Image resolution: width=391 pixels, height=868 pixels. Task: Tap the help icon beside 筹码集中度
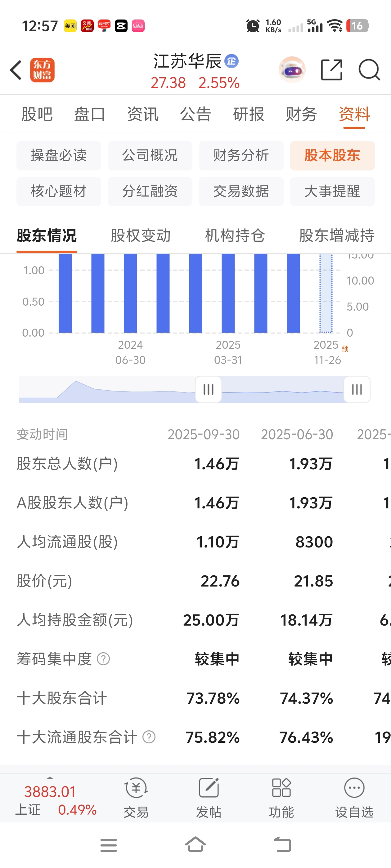pos(103,659)
